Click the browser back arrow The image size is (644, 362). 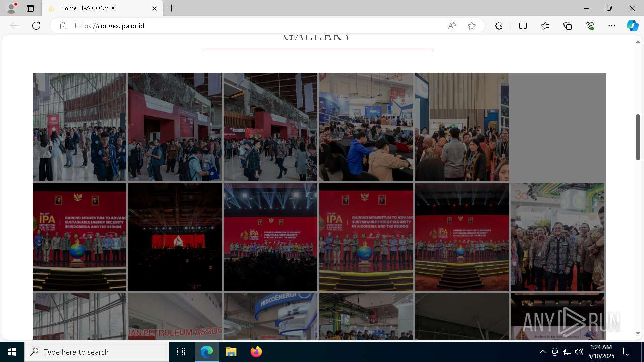point(14,26)
